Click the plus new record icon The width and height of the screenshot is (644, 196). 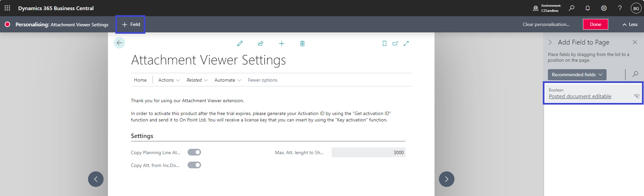[x=282, y=44]
